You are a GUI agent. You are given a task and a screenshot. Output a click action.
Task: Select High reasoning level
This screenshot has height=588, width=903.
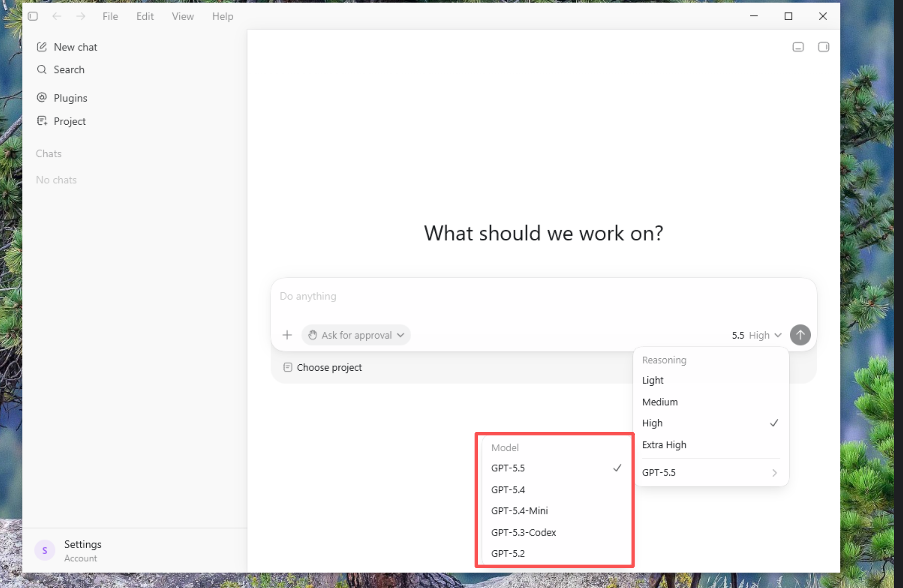(x=711, y=423)
